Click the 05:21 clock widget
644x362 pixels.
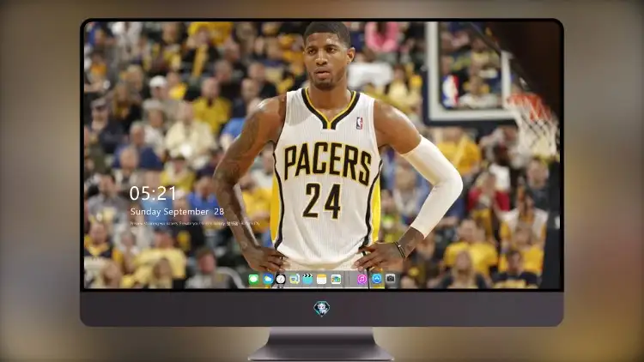pos(153,193)
